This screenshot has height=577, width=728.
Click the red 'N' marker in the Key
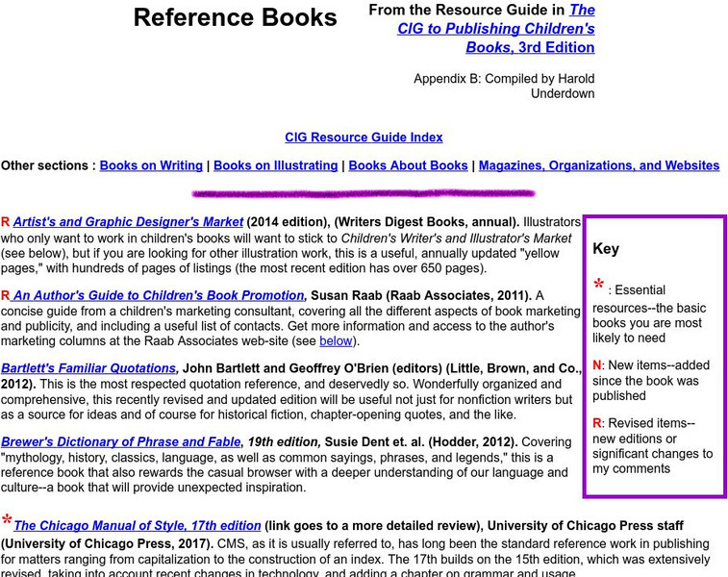point(596,365)
